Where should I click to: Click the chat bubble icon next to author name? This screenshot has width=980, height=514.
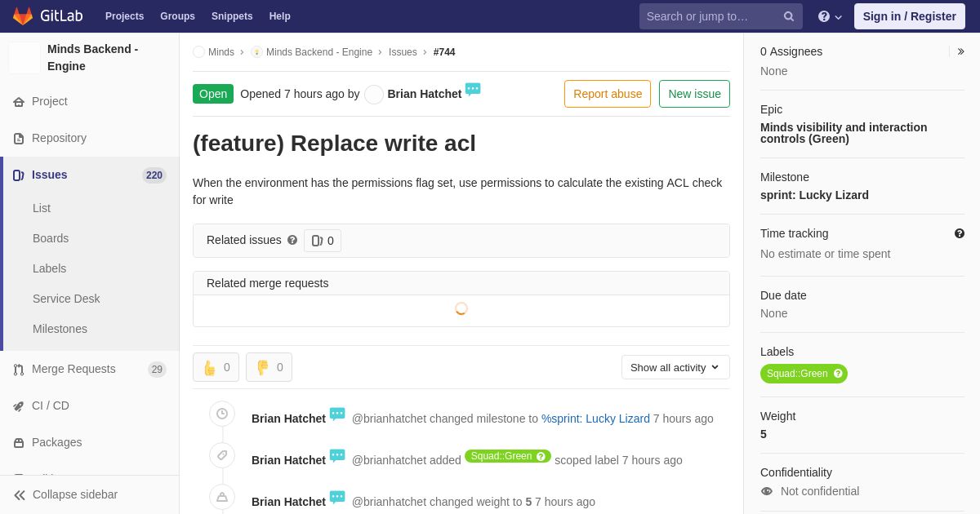[x=473, y=90]
